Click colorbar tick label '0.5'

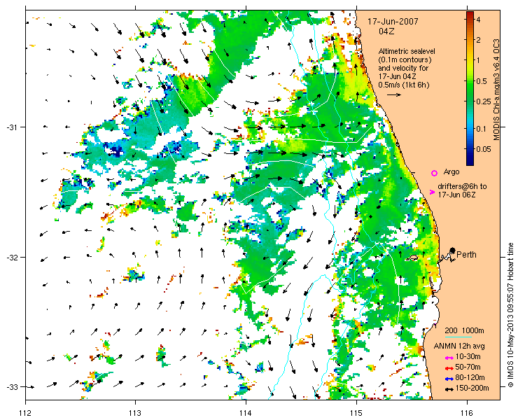tap(481, 81)
